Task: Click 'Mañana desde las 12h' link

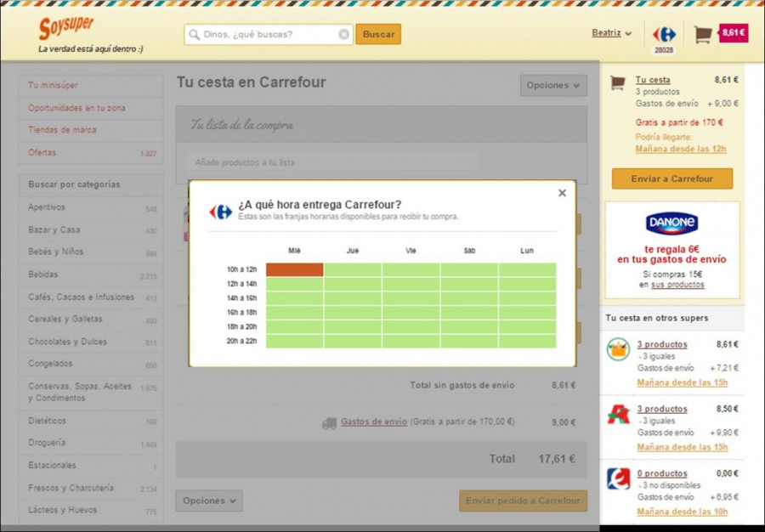Action: click(x=681, y=150)
